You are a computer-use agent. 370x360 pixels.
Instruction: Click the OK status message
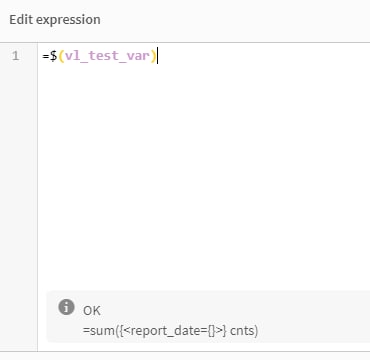(92, 311)
